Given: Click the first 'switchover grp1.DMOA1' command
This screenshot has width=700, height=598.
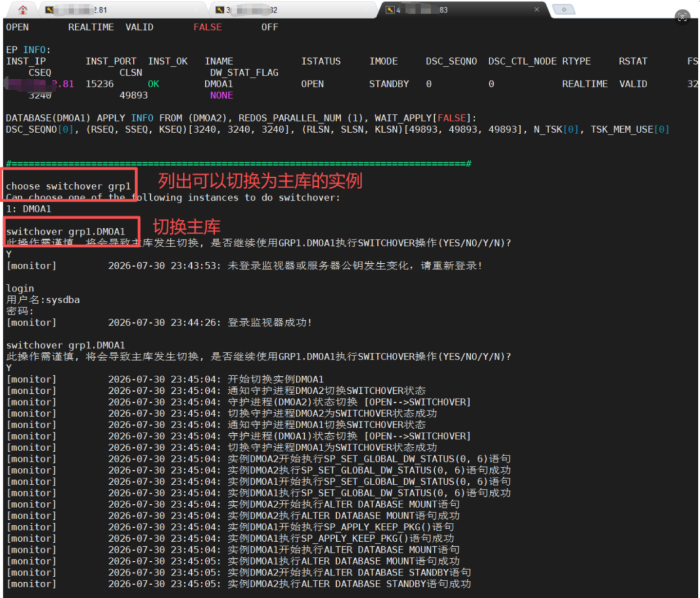Looking at the screenshot, I should pyautogui.click(x=65, y=231).
